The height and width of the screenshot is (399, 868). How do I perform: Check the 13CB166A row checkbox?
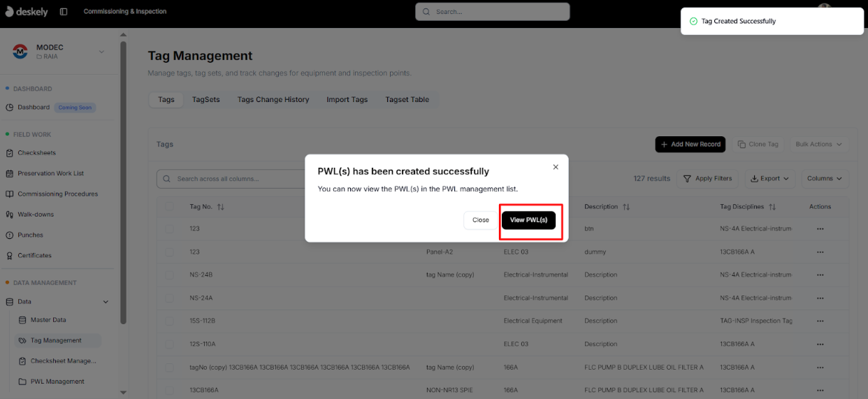coord(170,390)
